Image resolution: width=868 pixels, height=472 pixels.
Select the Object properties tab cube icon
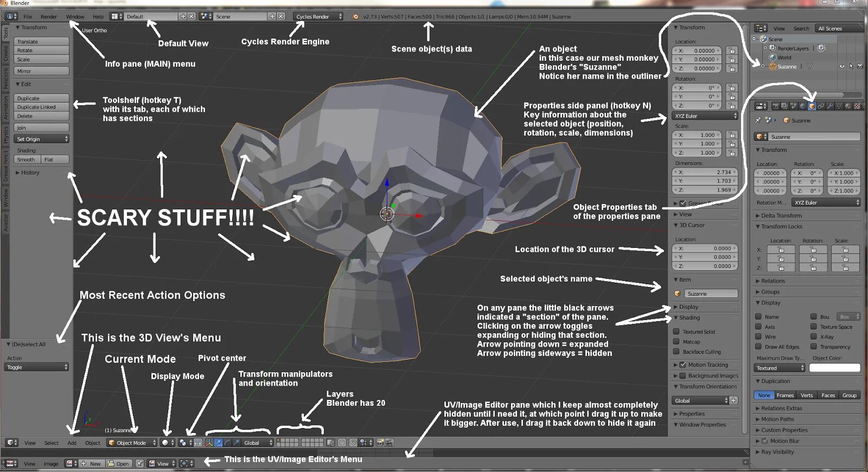point(812,106)
